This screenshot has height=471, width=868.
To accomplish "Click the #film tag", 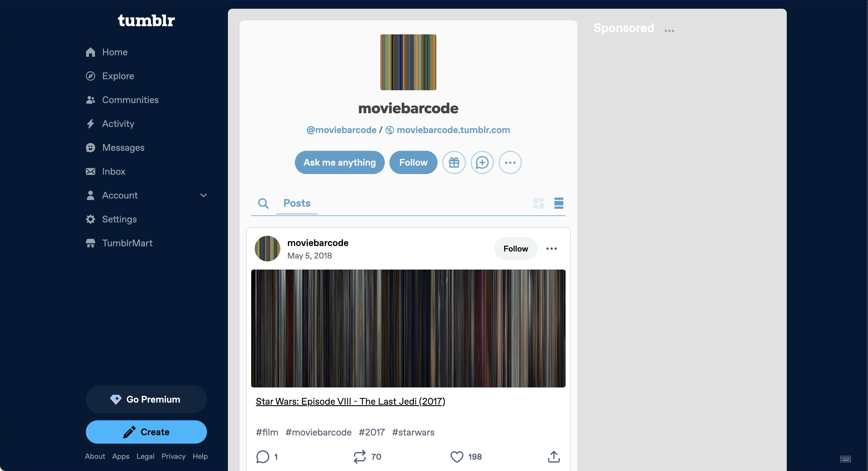I will click(x=267, y=432).
